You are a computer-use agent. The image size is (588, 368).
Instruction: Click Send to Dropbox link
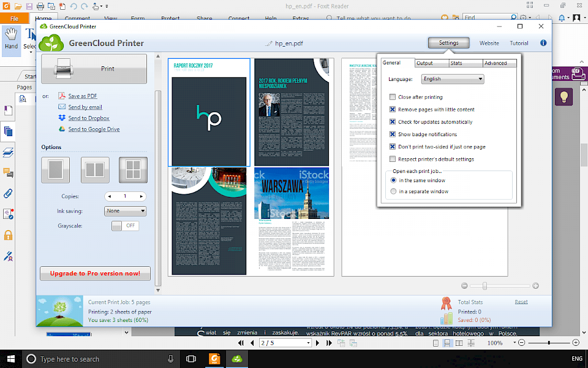[x=89, y=118]
